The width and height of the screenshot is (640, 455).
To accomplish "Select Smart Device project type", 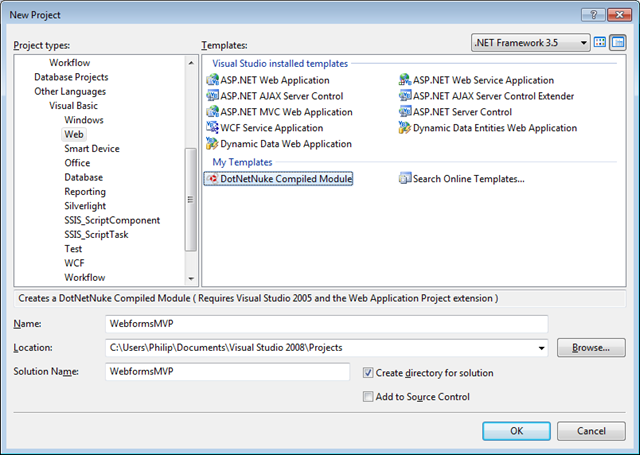I will [92, 149].
